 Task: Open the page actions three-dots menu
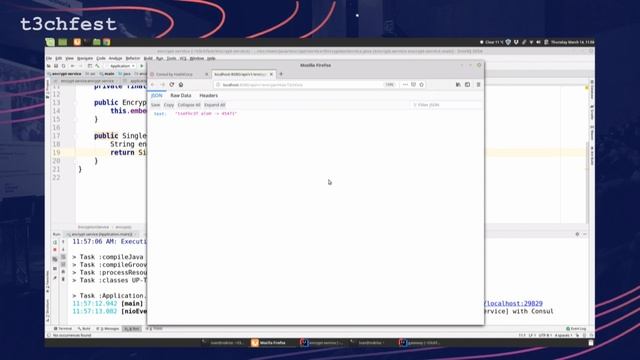405,84
